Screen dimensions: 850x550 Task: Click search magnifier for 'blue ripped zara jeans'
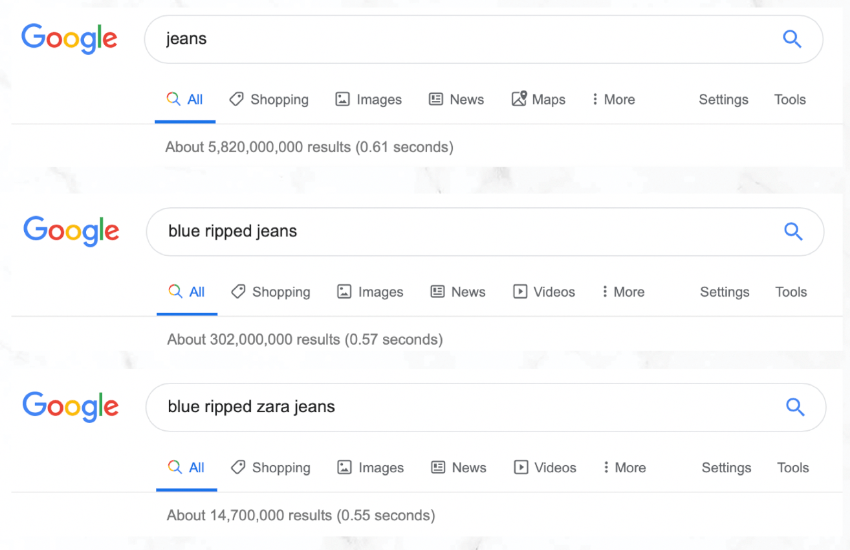795,407
